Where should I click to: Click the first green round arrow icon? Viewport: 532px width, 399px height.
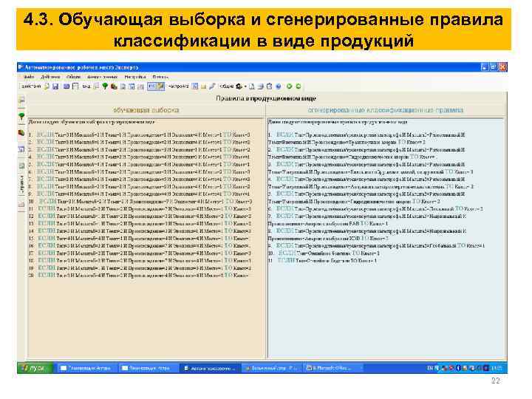[290, 86]
